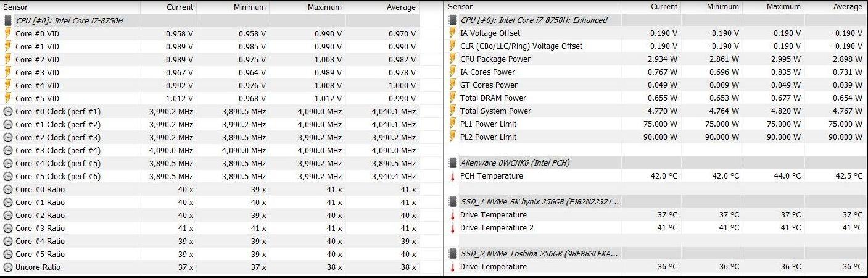Collapse the CPU [#0] Intel Core i7-8750H group
This screenshot has height=278, width=868.
[68, 20]
